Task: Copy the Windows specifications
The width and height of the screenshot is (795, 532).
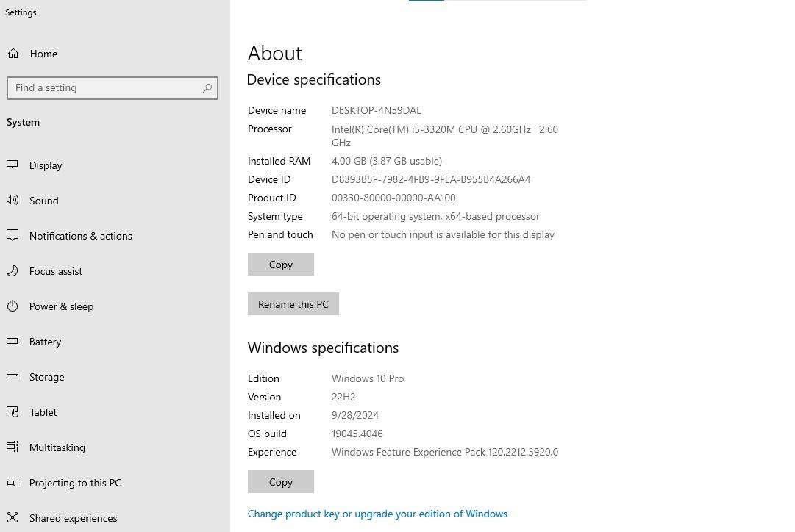Action: pyautogui.click(x=280, y=482)
